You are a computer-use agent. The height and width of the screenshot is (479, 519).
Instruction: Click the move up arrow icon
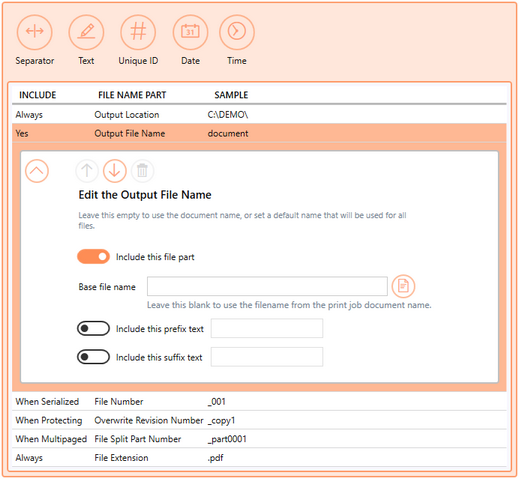(87, 171)
